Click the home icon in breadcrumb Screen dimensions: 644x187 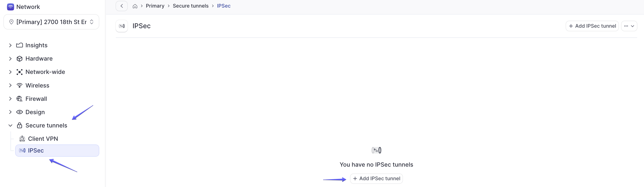(x=135, y=6)
